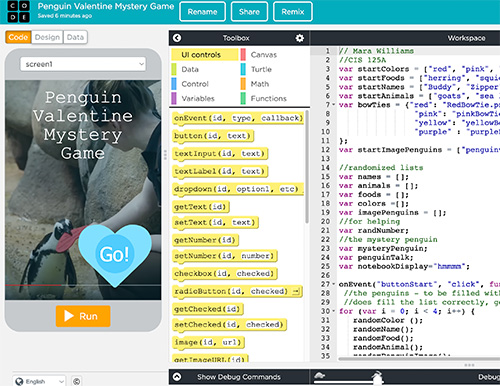Click the Canvas red color marker

click(243, 55)
